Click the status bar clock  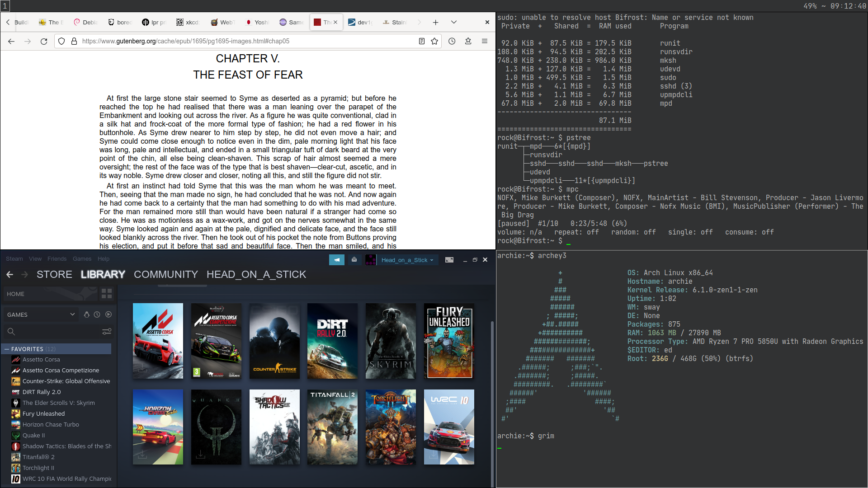point(848,6)
